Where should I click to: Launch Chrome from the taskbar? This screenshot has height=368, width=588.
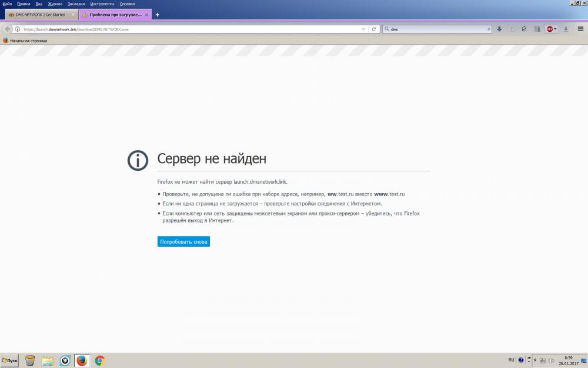point(100,360)
